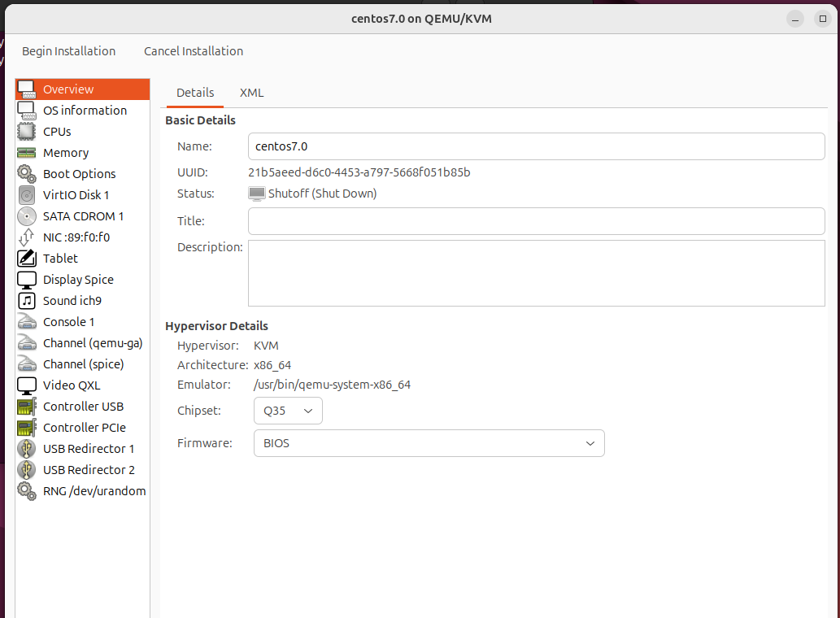Click the OS information computer icon
Screen dimensions: 840x618
[26, 111]
